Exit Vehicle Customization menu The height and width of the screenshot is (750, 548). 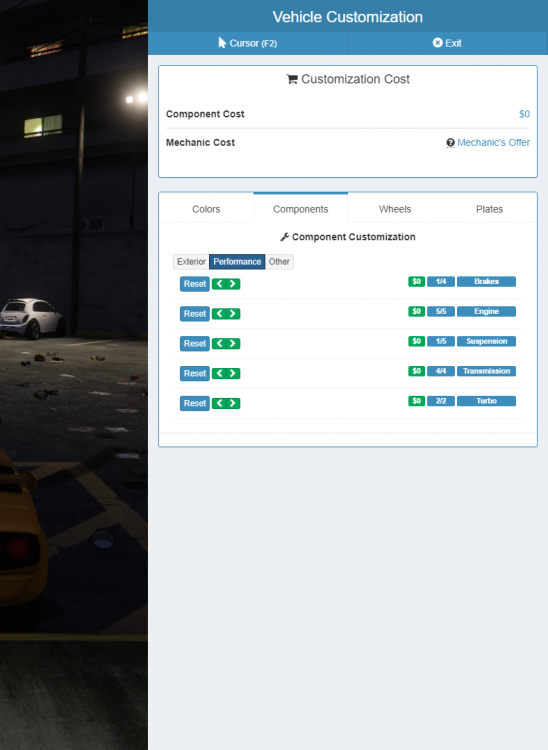coord(447,43)
